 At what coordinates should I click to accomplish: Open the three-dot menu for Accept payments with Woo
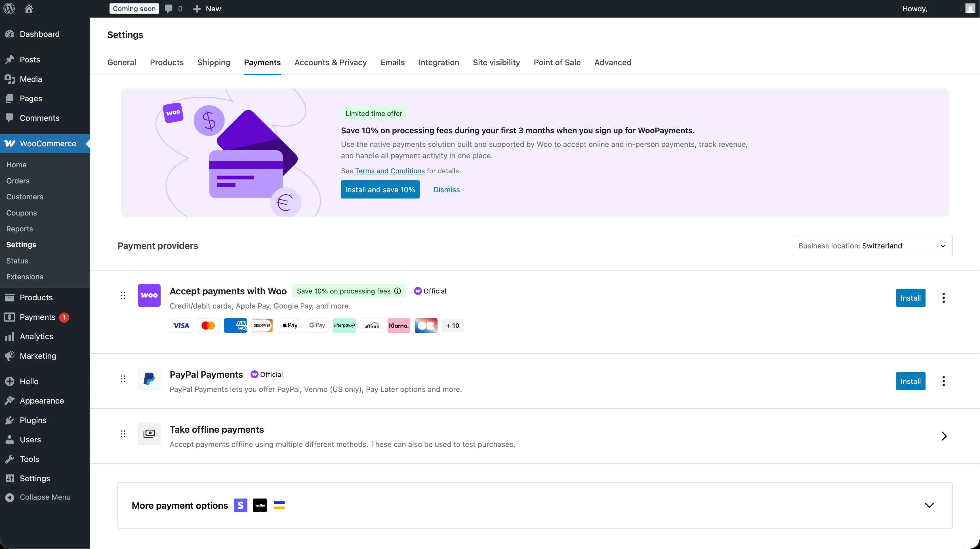943,298
